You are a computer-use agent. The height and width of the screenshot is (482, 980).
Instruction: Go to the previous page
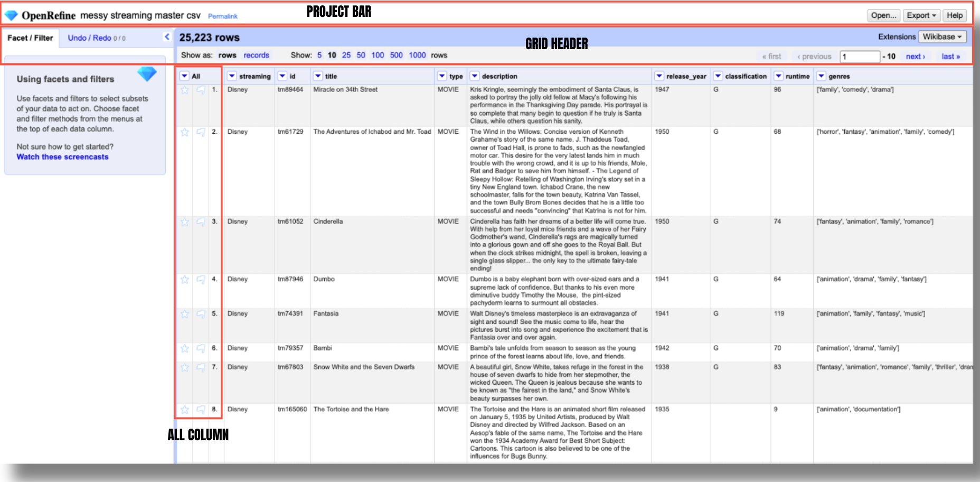pos(815,57)
